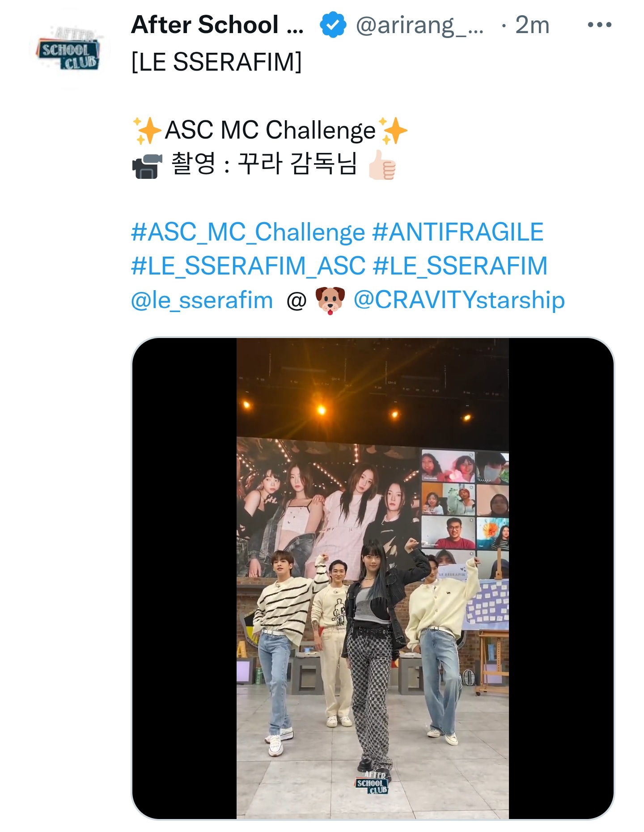Open the #LE_SSERAFIM_ASC hashtag
Image resolution: width=644 pixels, height=832 pixels.
tap(248, 266)
